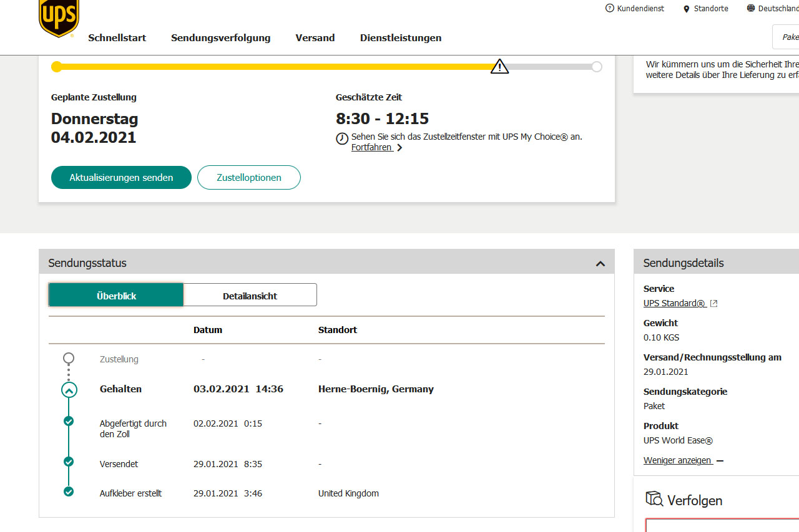
Task: Click the empty circle for Zustellung step
Action: click(x=69, y=358)
